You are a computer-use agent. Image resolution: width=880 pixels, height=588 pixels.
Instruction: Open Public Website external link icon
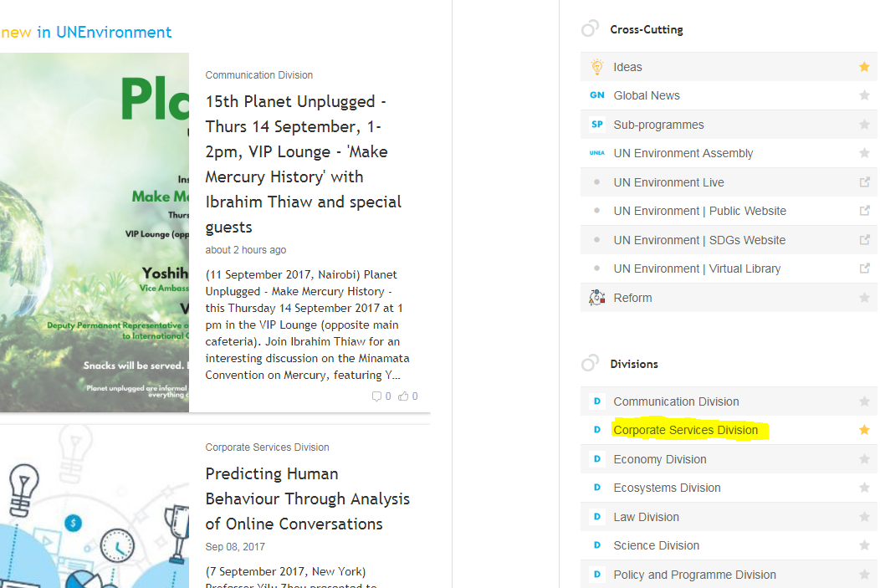click(864, 211)
